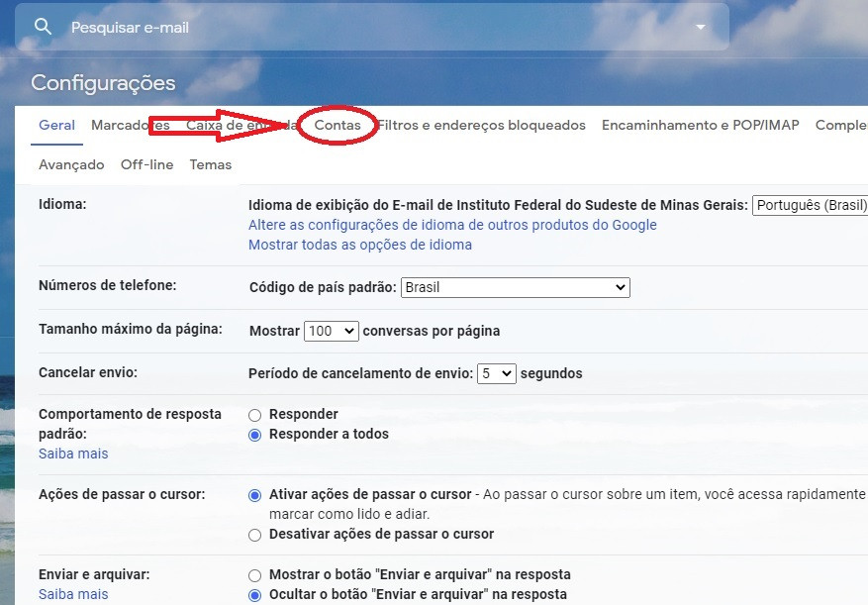Expand the conversations per page dropdown
Viewport: 868px width, 605px height.
[x=331, y=331]
